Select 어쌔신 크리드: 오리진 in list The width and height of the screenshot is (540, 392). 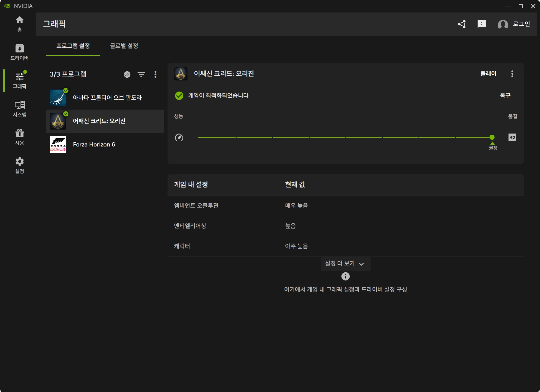[105, 121]
